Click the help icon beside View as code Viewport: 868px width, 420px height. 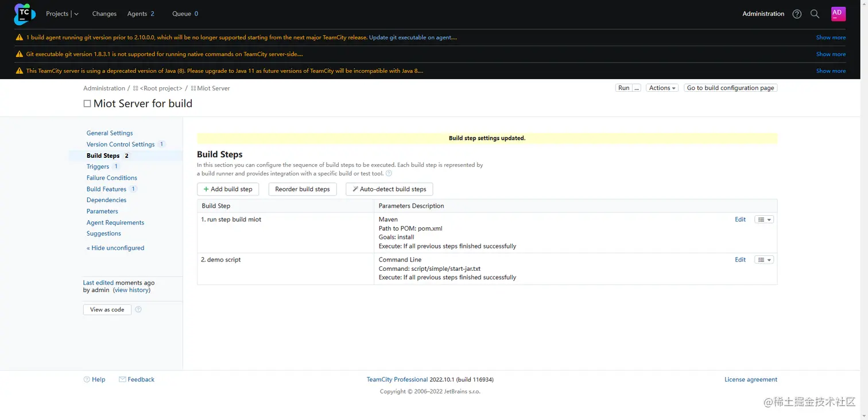click(x=138, y=309)
